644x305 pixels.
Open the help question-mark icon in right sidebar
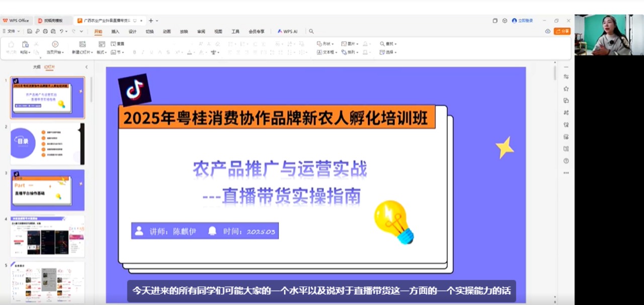click(566, 161)
